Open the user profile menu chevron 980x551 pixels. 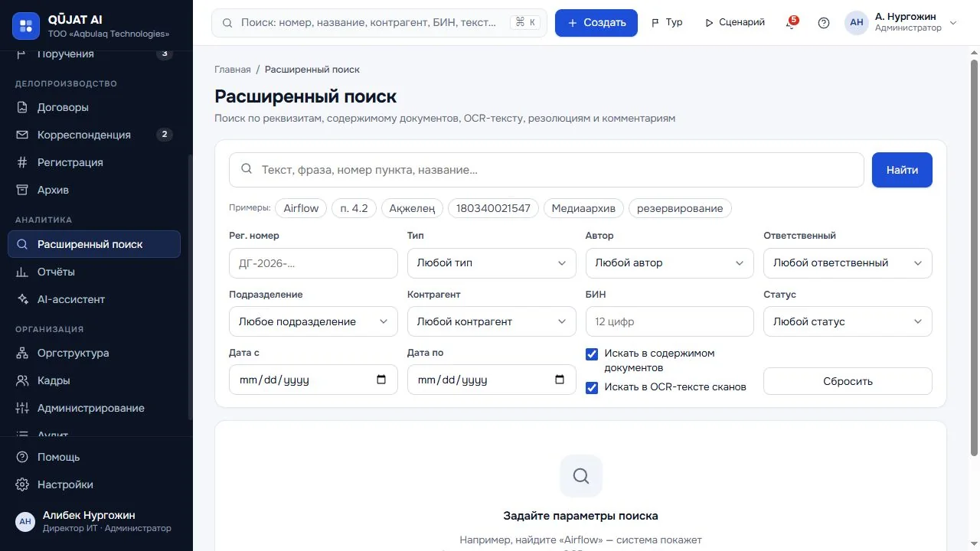[953, 23]
